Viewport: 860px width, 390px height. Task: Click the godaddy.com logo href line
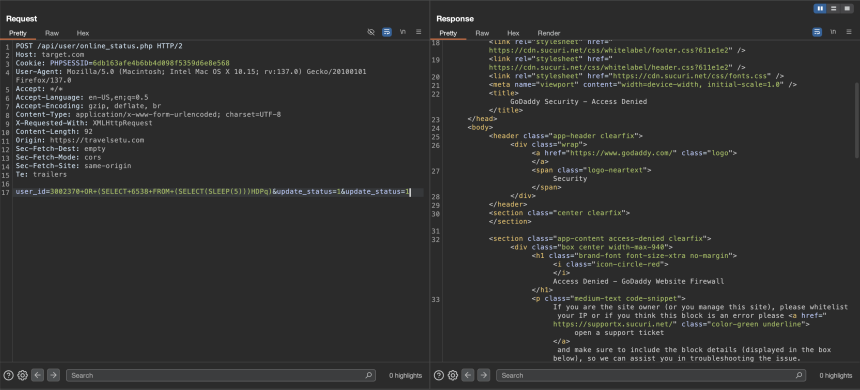634,153
